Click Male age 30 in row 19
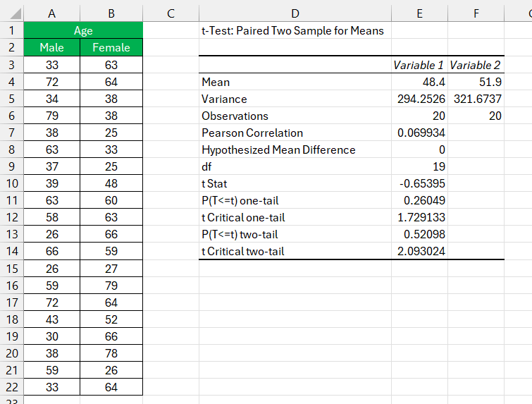This screenshot has width=532, height=404. (x=51, y=336)
